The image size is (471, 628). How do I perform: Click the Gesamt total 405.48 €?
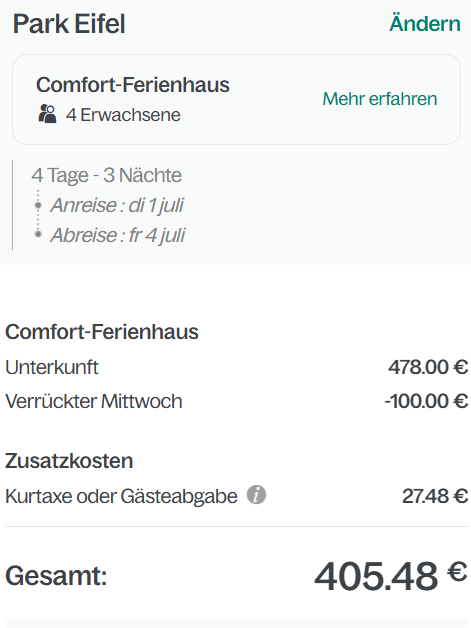point(391,576)
